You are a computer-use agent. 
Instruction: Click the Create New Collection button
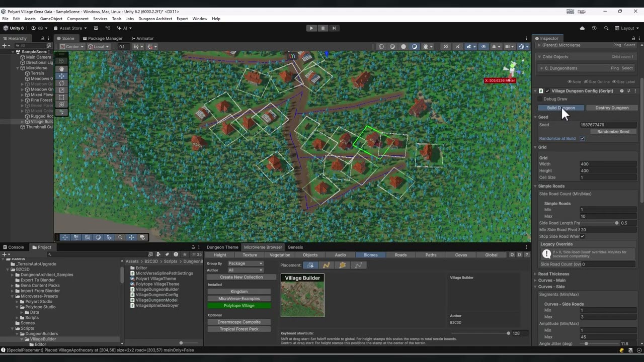[x=242, y=277]
